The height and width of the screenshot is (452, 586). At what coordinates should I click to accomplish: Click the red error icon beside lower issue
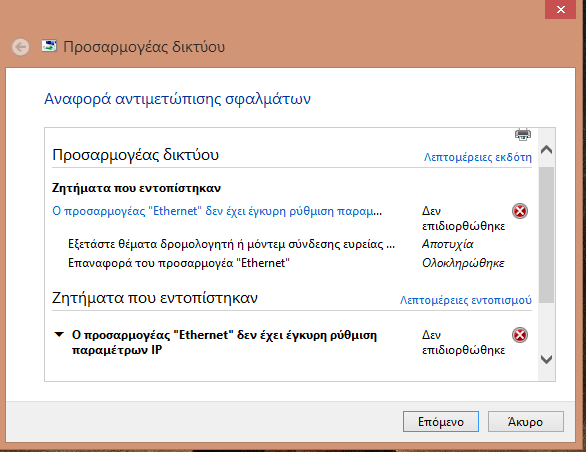520,335
